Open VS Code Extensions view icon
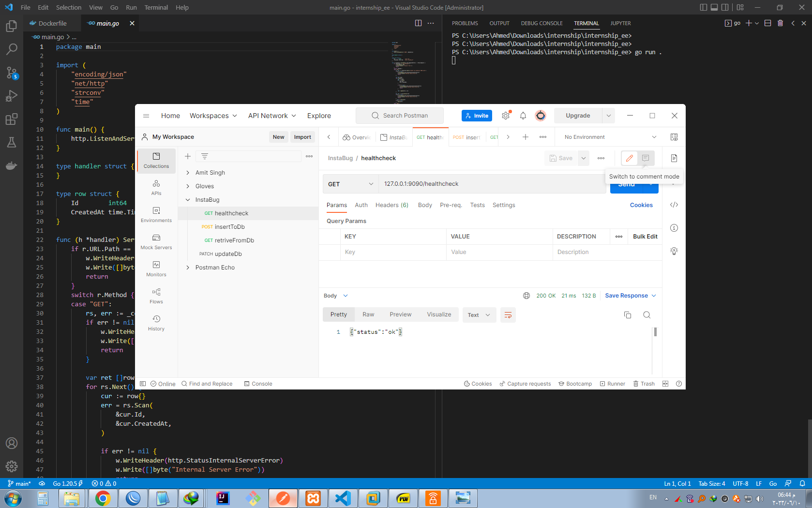812x508 pixels. 12,119
